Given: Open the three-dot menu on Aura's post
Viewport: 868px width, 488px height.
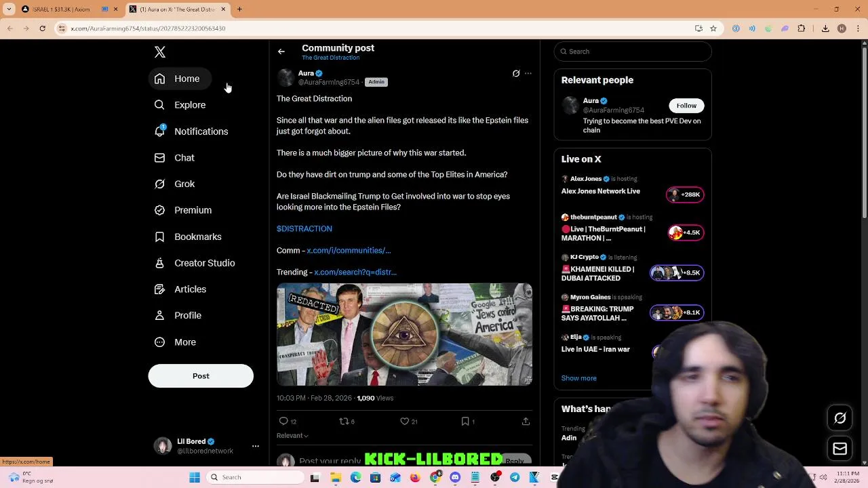Looking at the screenshot, I should (528, 73).
